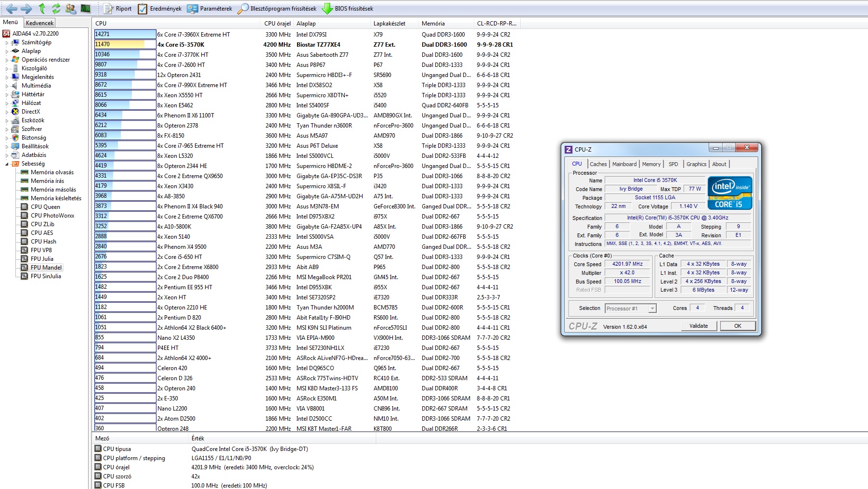Image resolution: width=868 pixels, height=489 pixels.
Task: Switch to Mainboard tab in CPU-Z
Action: click(x=624, y=164)
